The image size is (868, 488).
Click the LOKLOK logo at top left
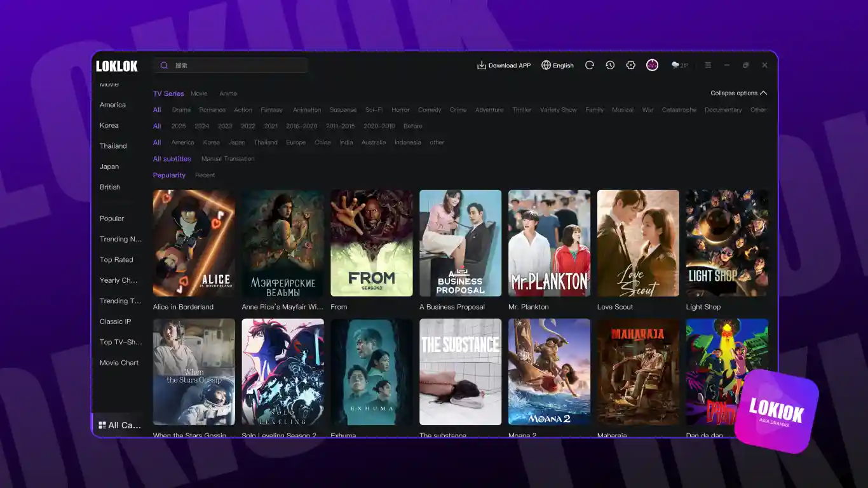coord(117,66)
